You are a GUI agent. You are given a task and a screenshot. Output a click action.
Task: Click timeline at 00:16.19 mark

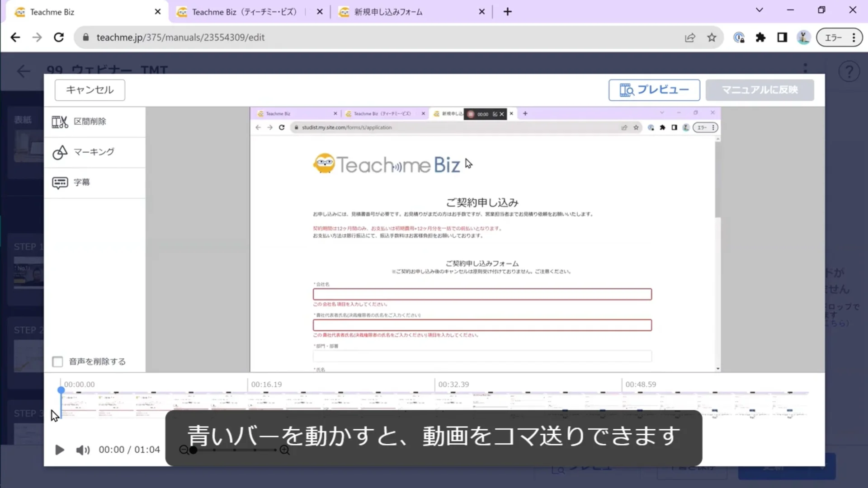266,385
